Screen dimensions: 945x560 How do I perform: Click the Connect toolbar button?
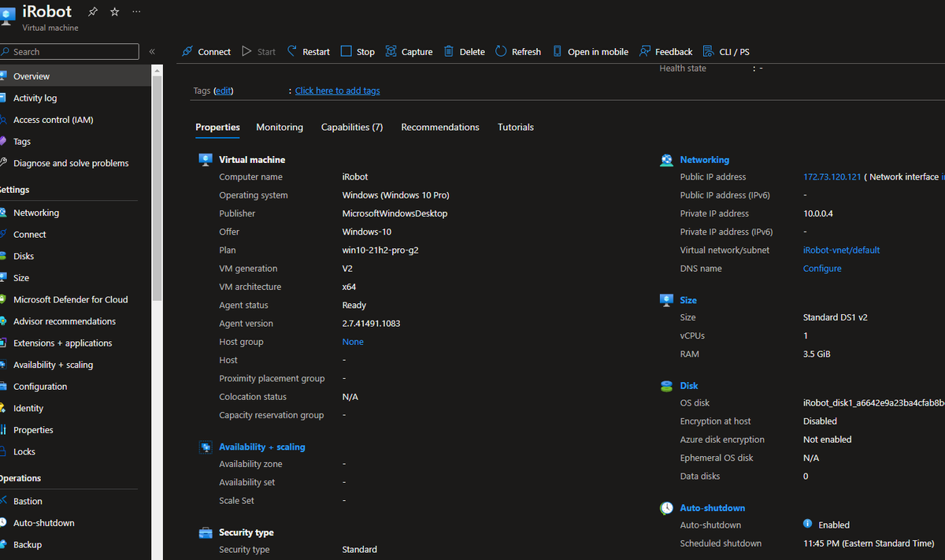coord(206,52)
